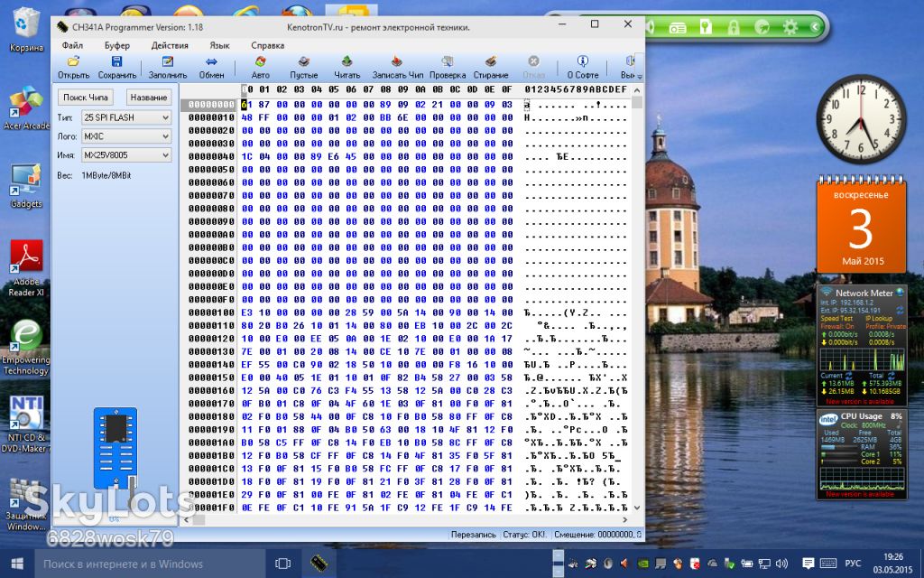Expand the Лого manufacturer dropdown showing MXIC

click(126, 136)
